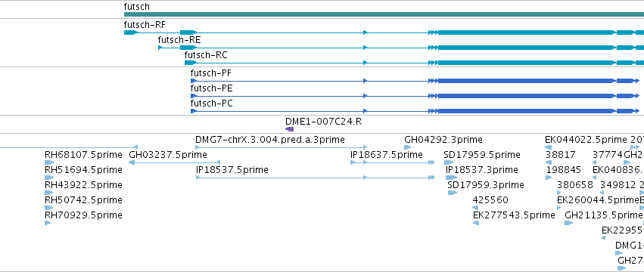The height and width of the screenshot is (272, 644).
Task: Select feature labeled 198845
Action: pyautogui.click(x=564, y=170)
